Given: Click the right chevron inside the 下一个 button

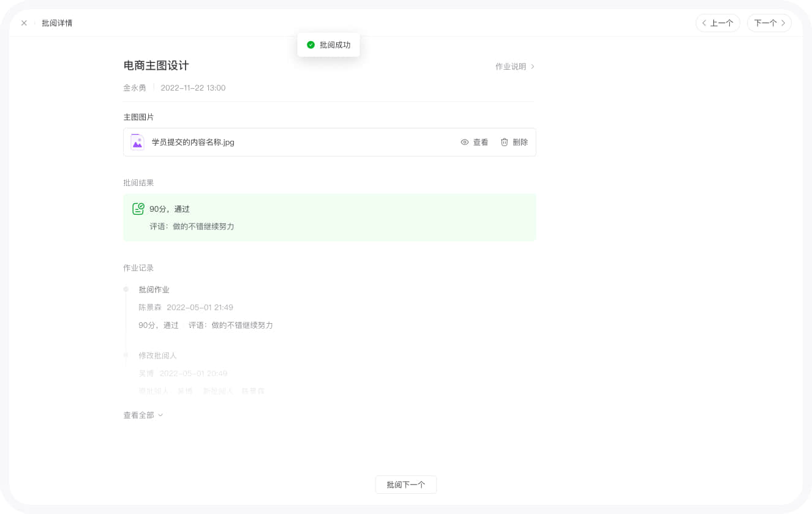Looking at the screenshot, I should pyautogui.click(x=782, y=23).
